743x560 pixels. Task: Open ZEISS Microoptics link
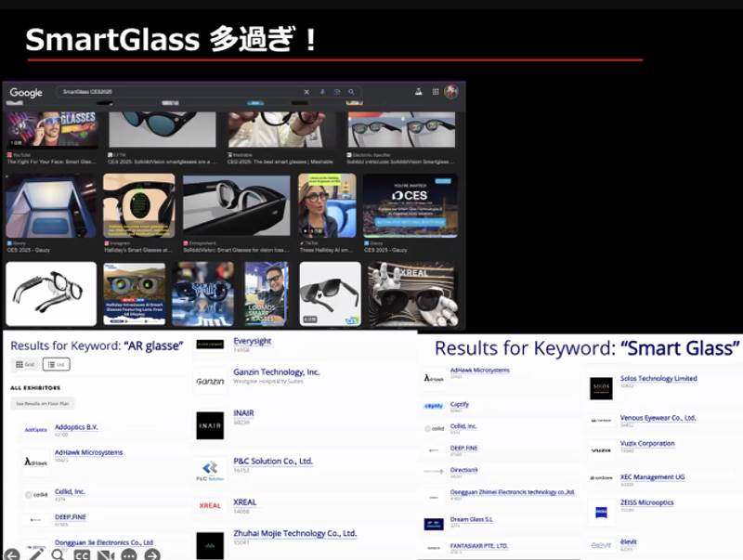click(646, 502)
